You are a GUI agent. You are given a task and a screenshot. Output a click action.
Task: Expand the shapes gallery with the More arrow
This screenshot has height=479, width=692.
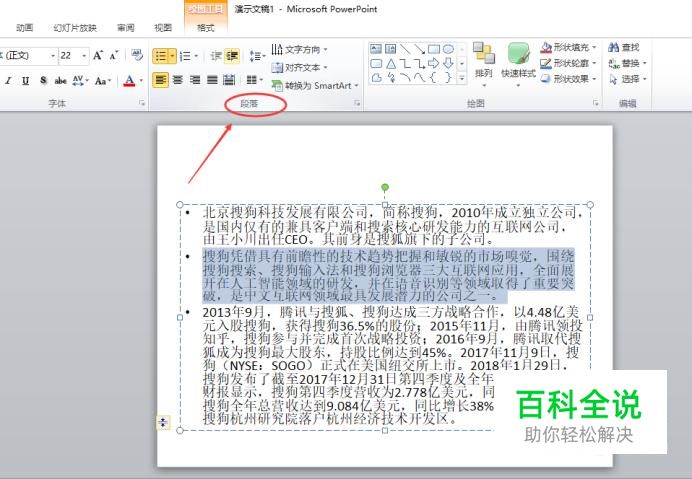pos(462,78)
